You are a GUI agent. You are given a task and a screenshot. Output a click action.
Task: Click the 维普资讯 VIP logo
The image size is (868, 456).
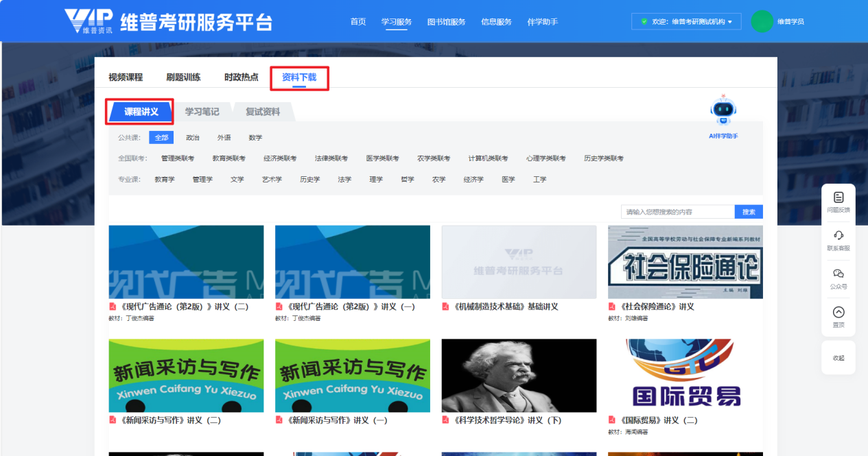tap(89, 21)
